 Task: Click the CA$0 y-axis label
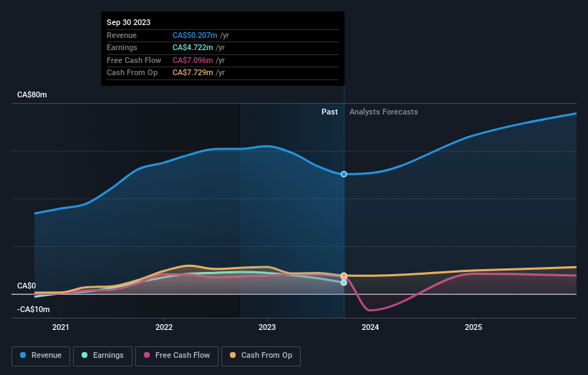pyautogui.click(x=26, y=286)
